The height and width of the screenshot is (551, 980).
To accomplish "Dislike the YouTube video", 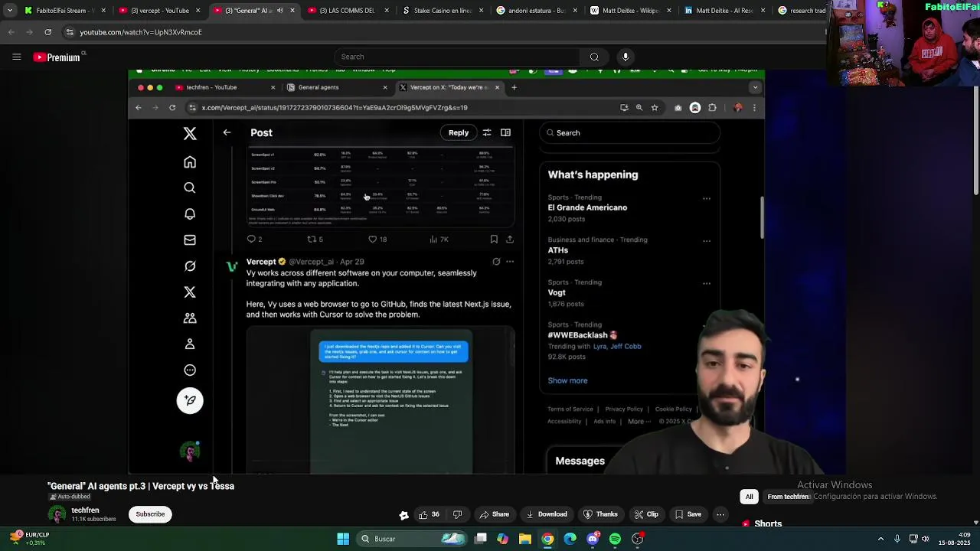I will pos(457,514).
